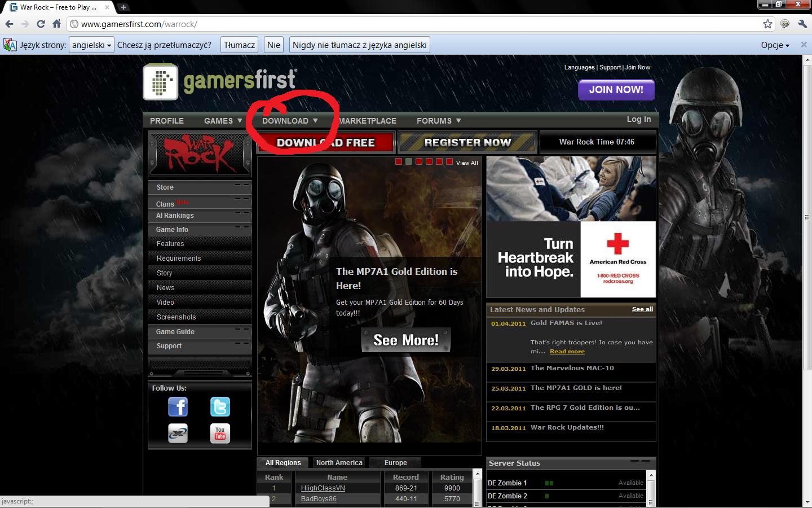The image size is (812, 508).
Task: Expand the DOWNLOAD menu
Action: click(x=290, y=121)
